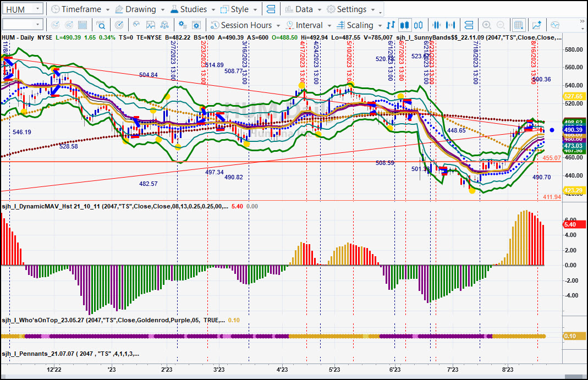
Task: Open the Data menu
Action: point(303,9)
